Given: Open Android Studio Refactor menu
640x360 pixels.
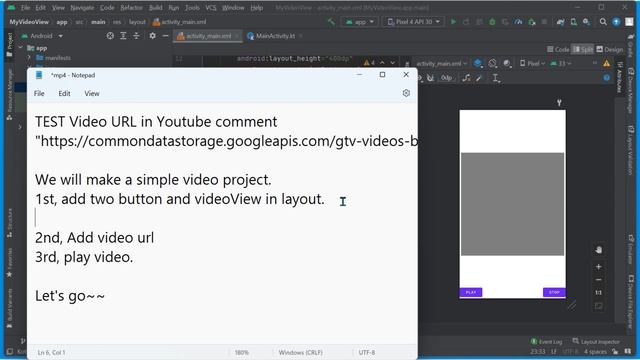Looking at the screenshot, I should [131, 8].
